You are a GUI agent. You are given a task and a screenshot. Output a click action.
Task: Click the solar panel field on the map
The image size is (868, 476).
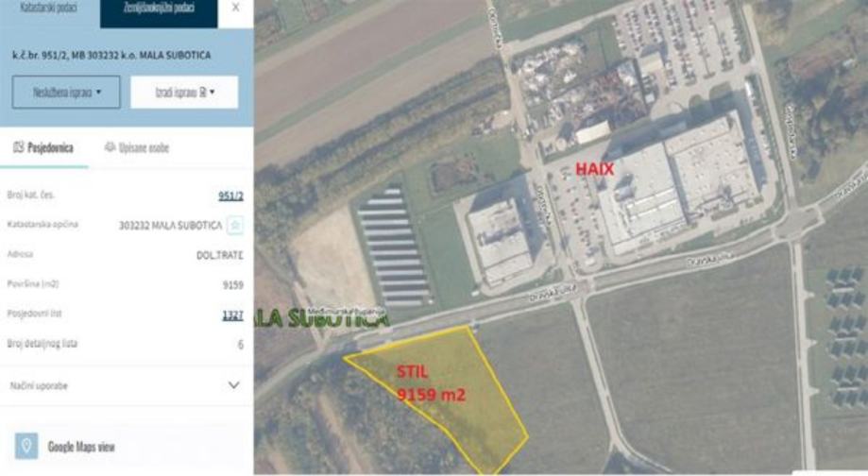pos(393,248)
